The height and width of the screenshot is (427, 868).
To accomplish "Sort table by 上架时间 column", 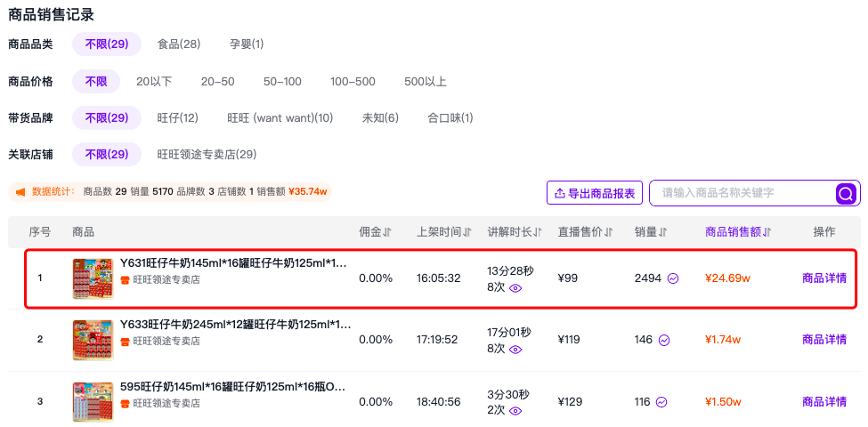I will coord(444,232).
